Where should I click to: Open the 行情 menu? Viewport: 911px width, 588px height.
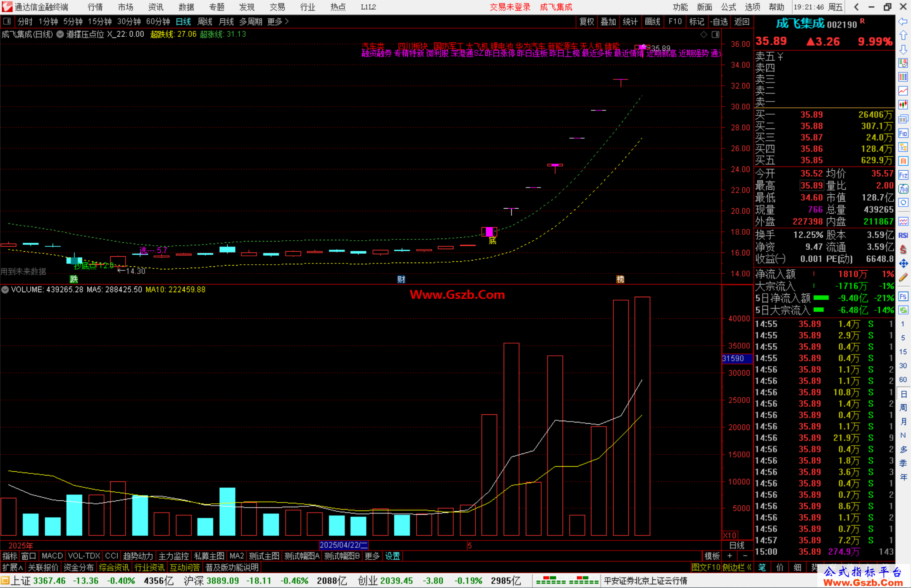[x=95, y=7]
